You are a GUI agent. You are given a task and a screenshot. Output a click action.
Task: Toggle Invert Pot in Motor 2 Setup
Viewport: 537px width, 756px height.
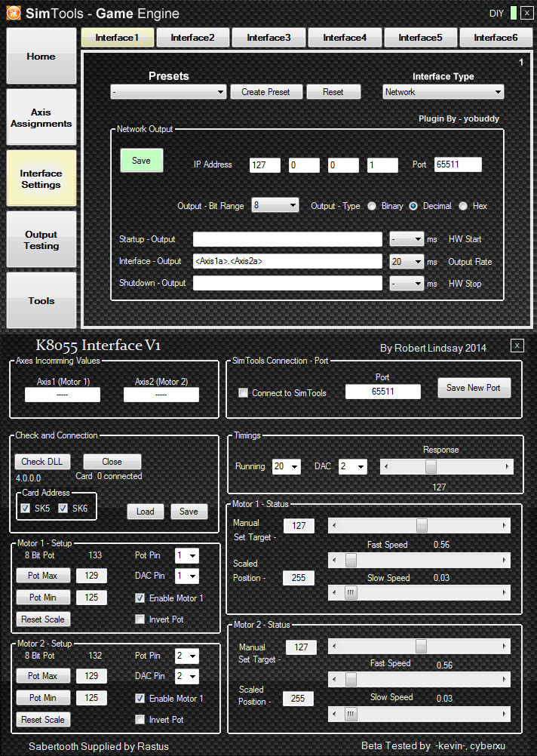[140, 719]
